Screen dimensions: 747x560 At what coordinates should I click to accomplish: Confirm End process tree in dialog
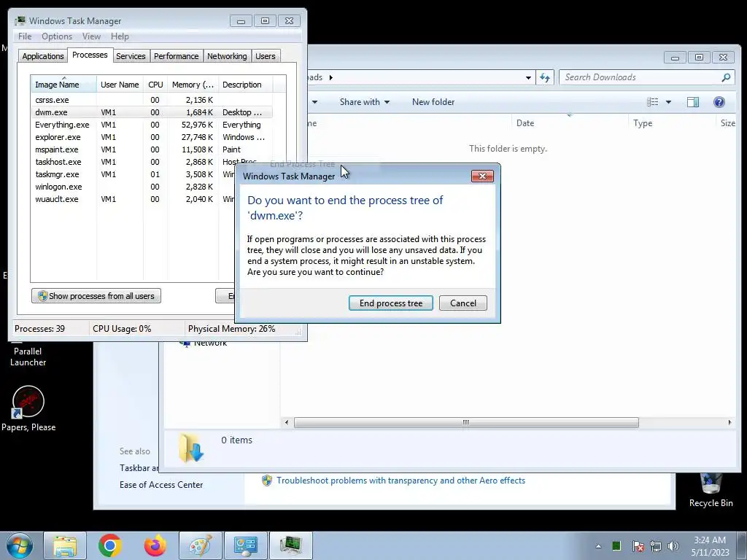[x=391, y=303]
